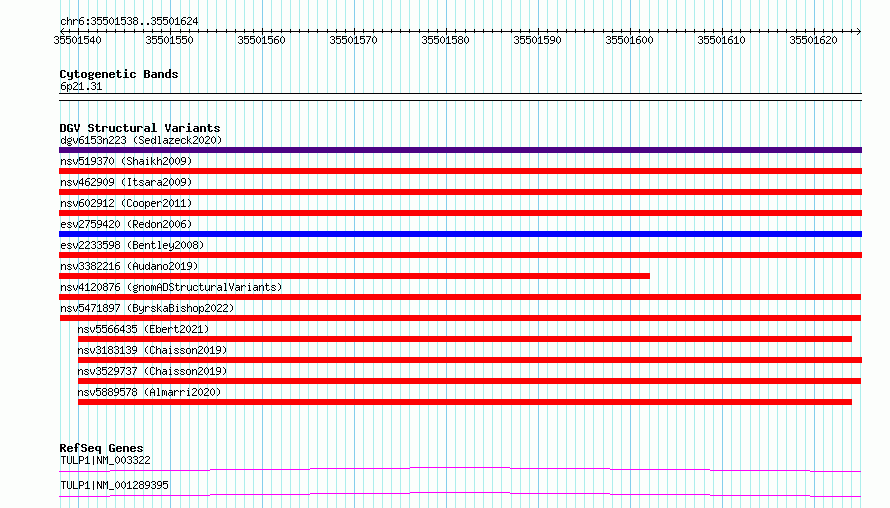Click ruler position 35501540
The width and height of the screenshot is (890, 508).
[x=78, y=40]
